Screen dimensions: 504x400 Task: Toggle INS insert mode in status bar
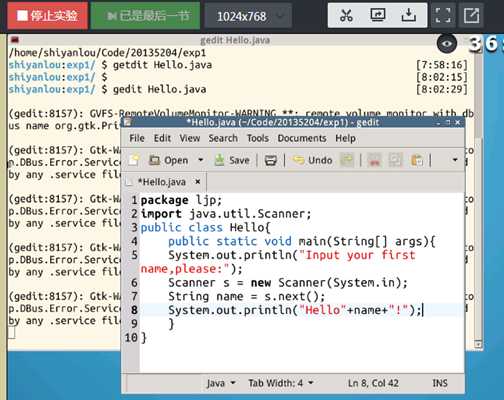click(440, 383)
